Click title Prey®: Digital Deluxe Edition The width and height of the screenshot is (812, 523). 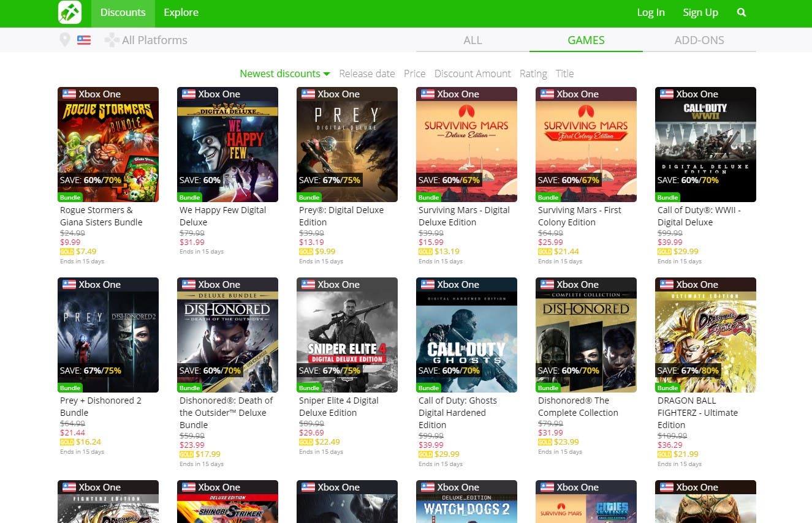point(341,216)
